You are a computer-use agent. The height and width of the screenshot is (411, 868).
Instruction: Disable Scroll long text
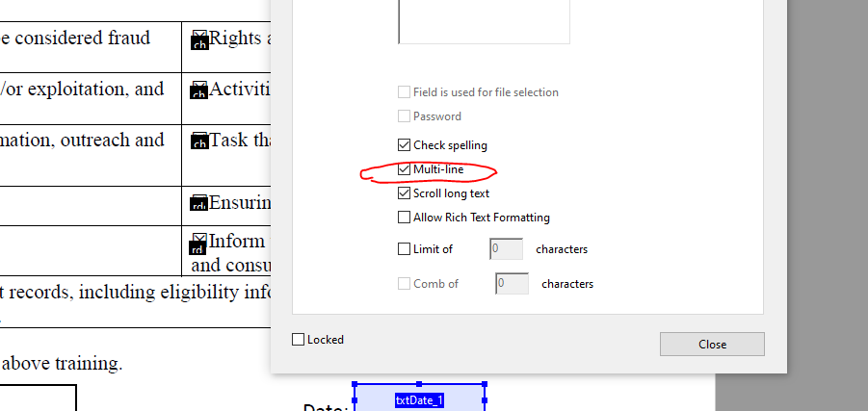pos(404,193)
